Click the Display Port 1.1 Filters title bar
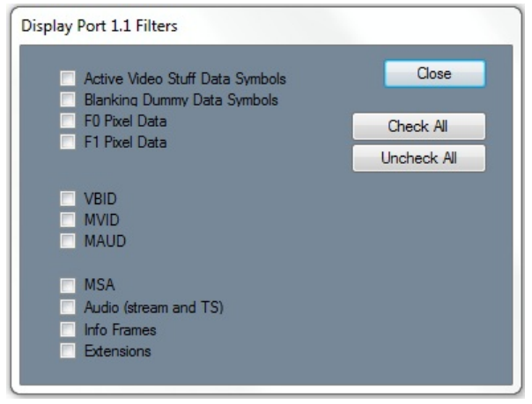 266,26
